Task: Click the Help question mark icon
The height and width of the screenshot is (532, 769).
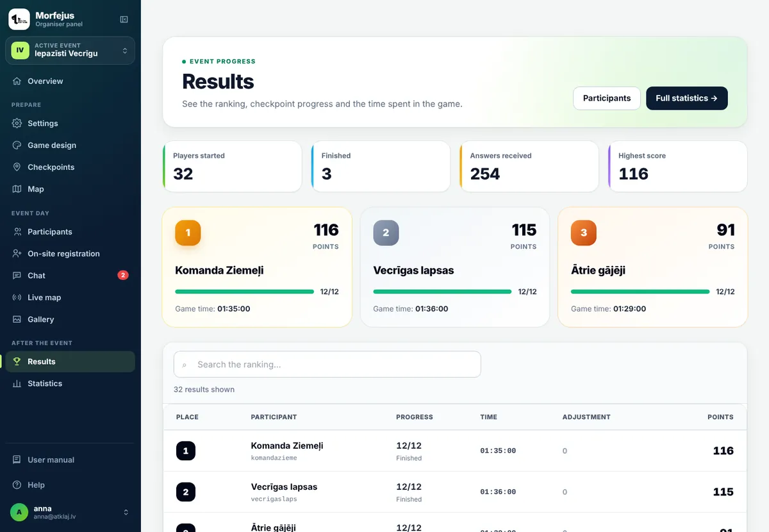Action: (17, 485)
